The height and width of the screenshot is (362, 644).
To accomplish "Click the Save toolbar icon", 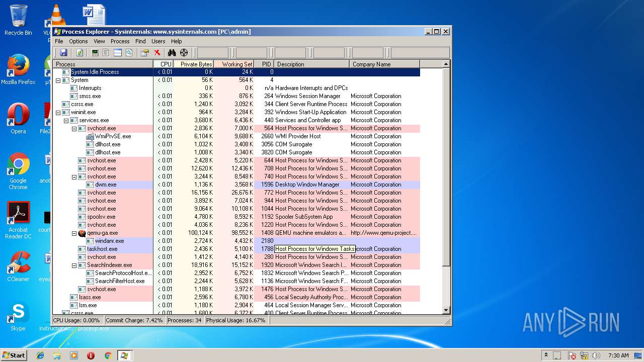I will click(x=63, y=53).
